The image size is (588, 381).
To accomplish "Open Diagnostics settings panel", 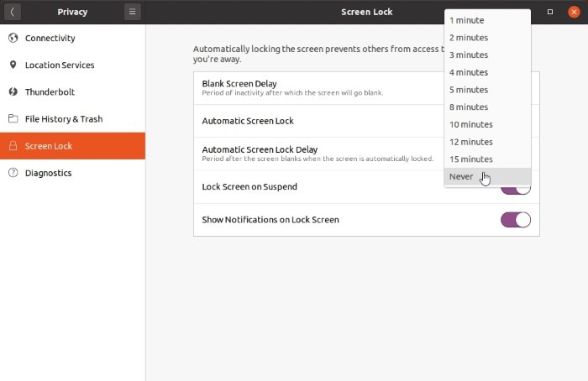I will click(x=73, y=173).
